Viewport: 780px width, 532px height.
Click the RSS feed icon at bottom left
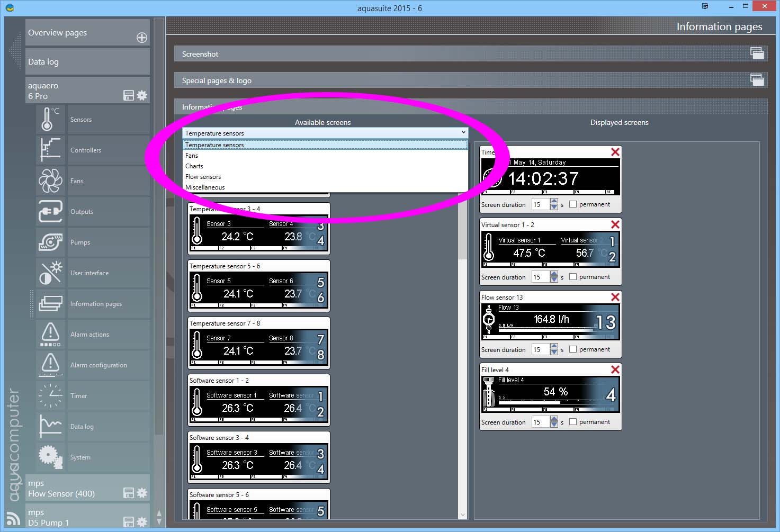click(x=13, y=518)
